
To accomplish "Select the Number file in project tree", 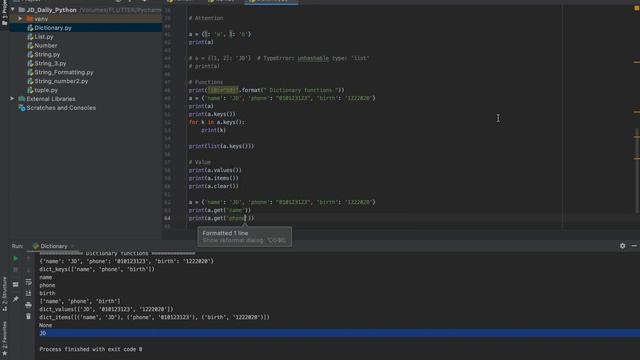I will pyautogui.click(x=46, y=46).
